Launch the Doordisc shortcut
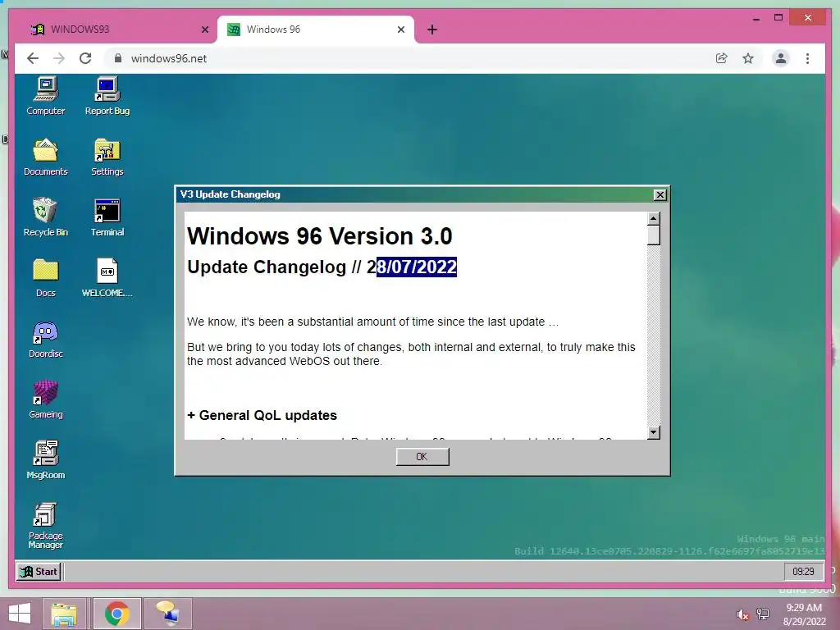This screenshot has width=840, height=630. point(46,339)
